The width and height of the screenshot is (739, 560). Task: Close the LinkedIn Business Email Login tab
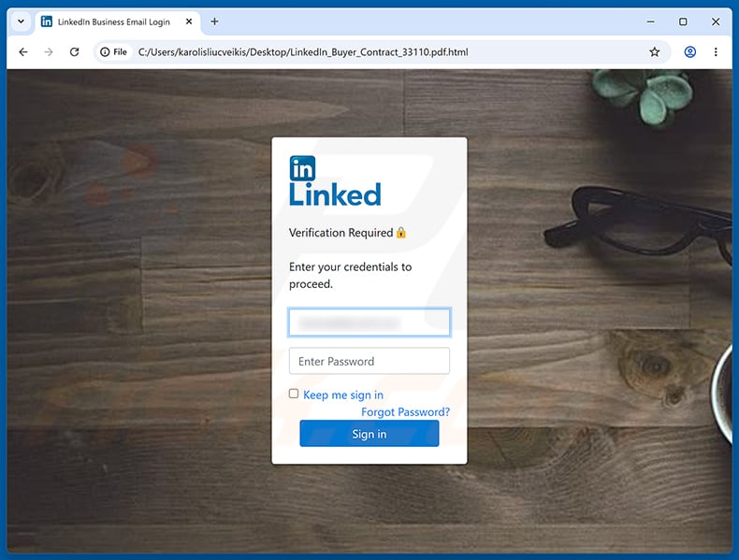tap(189, 22)
